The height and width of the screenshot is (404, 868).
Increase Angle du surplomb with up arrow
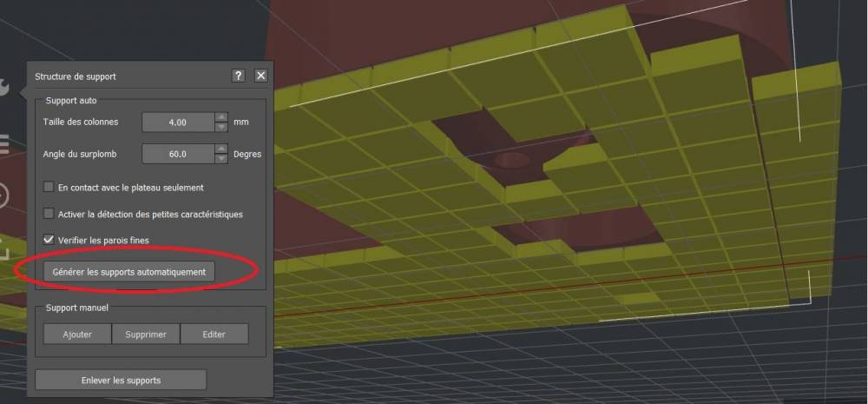(221, 149)
